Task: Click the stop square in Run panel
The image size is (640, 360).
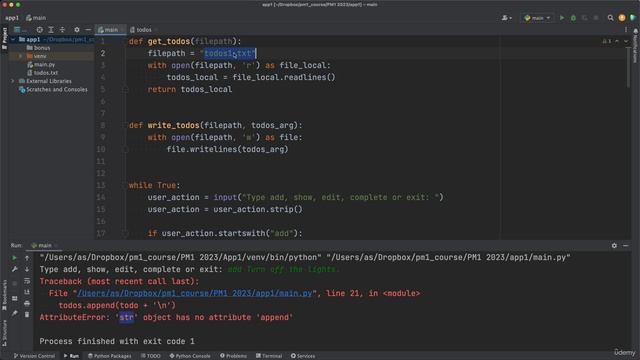Action: coord(15,283)
